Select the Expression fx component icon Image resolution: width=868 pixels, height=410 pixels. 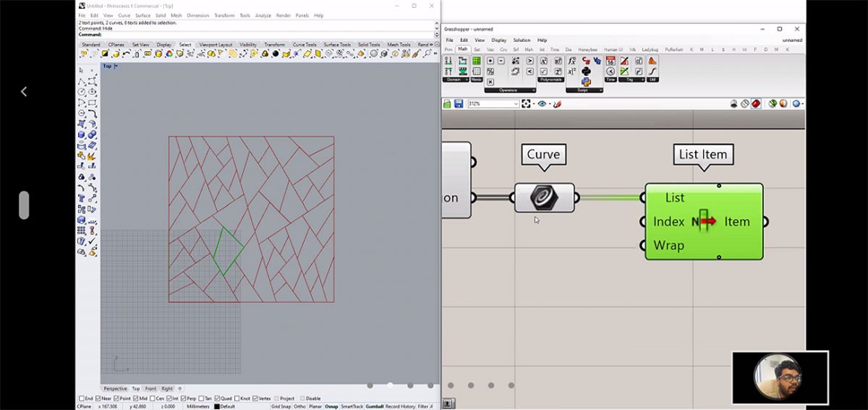(571, 61)
